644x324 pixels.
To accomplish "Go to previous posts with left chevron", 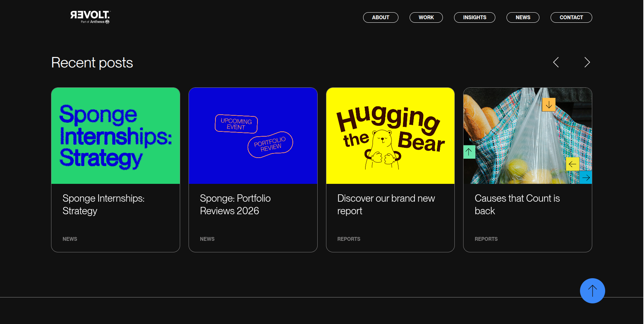I will [x=556, y=62].
